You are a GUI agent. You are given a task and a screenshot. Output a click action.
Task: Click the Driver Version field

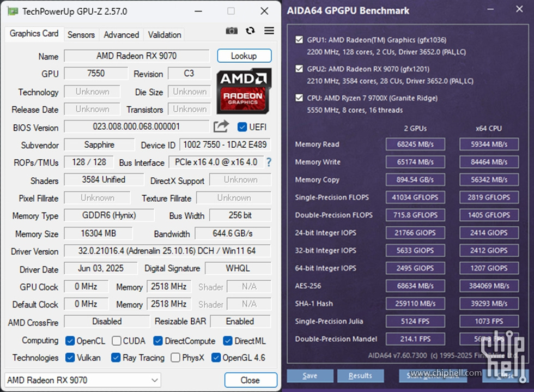(167, 251)
